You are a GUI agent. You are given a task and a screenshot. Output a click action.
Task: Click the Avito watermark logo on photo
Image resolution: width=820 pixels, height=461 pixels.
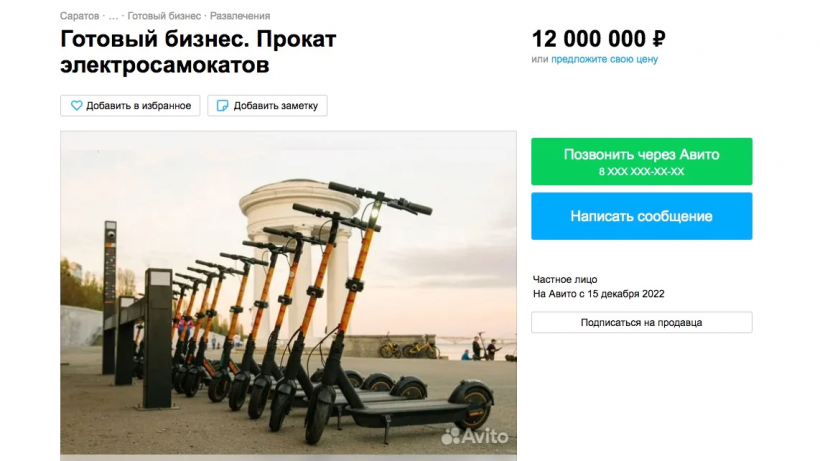[x=475, y=436]
